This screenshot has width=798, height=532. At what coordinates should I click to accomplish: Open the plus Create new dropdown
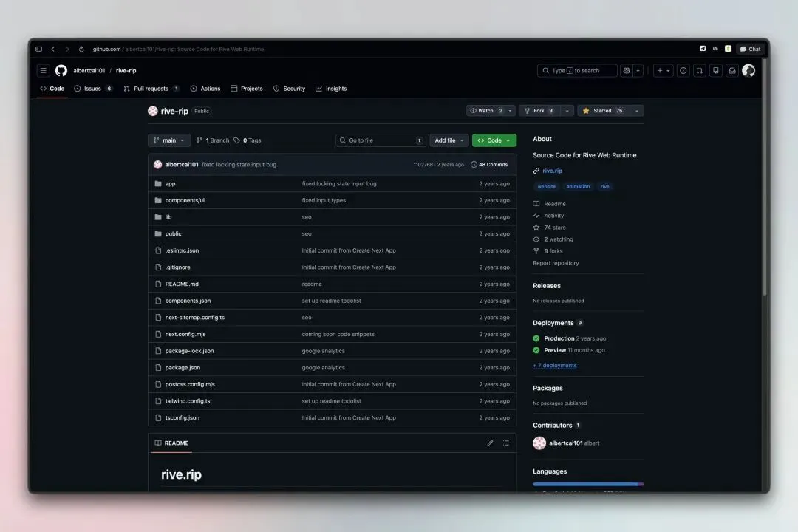(663, 71)
